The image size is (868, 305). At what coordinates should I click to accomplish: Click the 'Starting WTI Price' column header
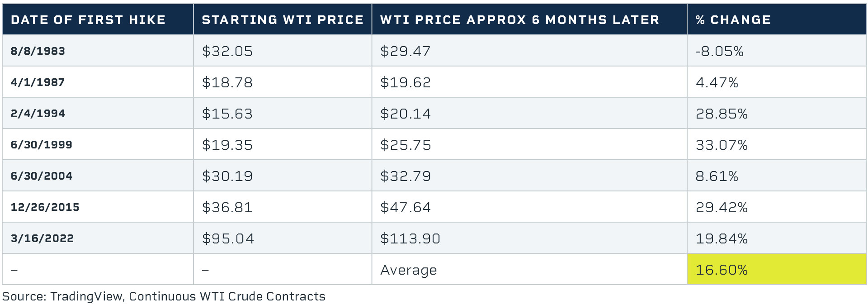282,20
